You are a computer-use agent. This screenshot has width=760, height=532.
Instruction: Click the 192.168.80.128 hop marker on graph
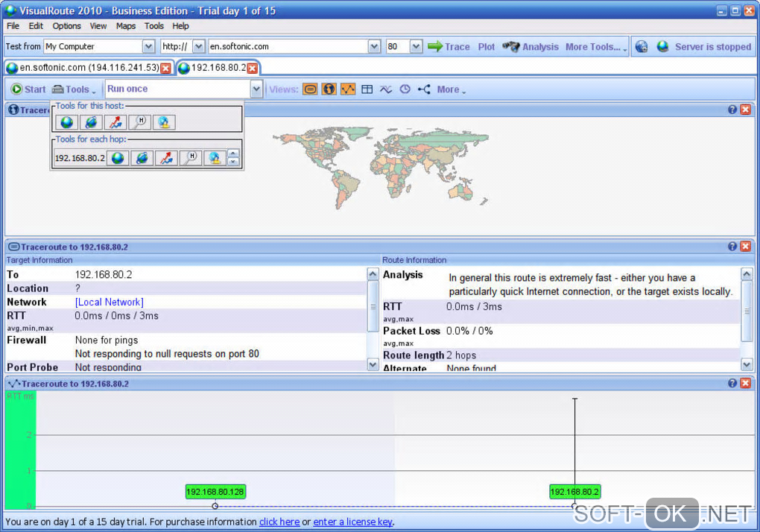coord(215,492)
